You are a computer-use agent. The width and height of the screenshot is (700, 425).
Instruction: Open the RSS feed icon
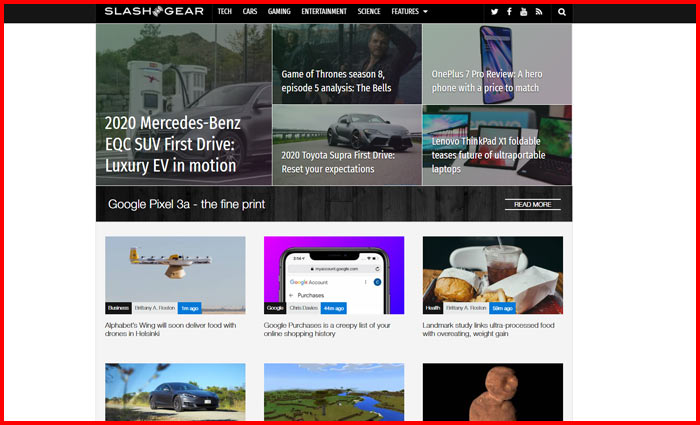[539, 12]
